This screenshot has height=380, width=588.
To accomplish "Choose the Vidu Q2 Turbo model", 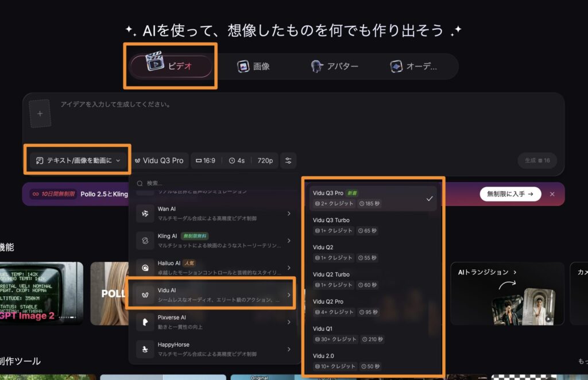I will (373, 280).
